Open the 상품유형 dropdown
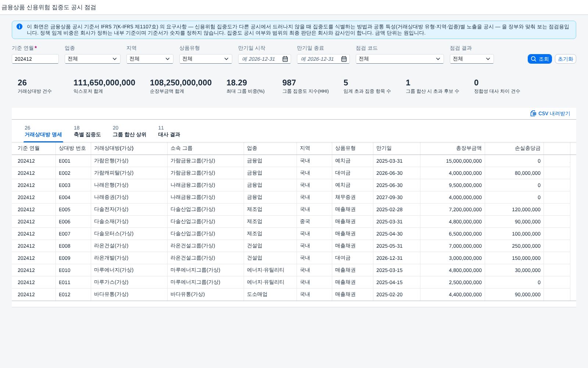The image size is (588, 368). pyautogui.click(x=206, y=59)
